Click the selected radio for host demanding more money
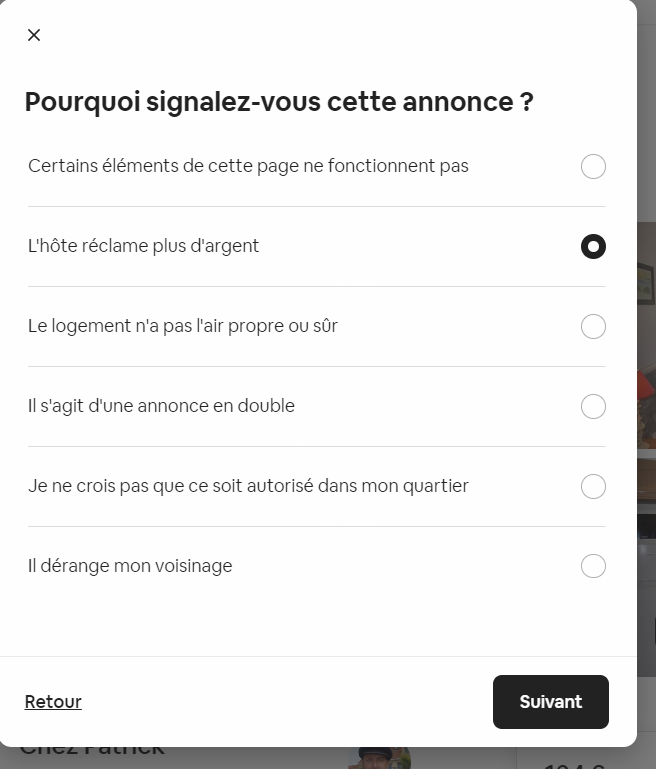Image resolution: width=656 pixels, height=769 pixels. 593,246
